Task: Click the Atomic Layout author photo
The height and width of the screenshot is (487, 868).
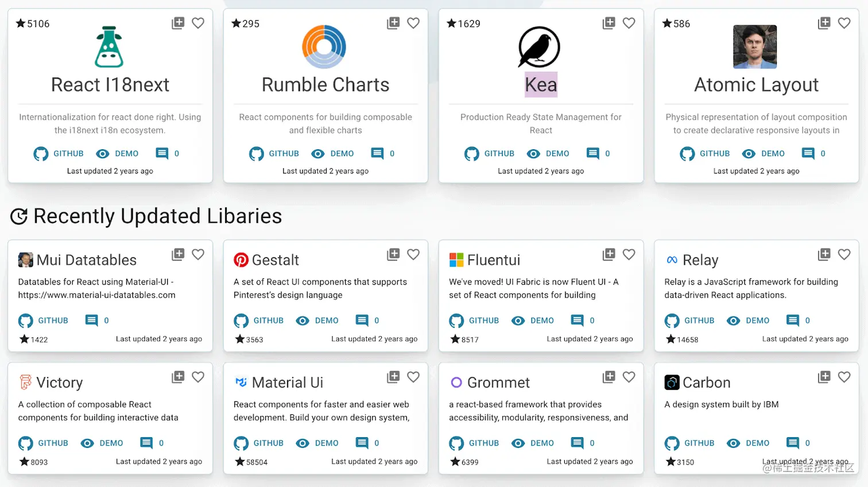Action: point(755,47)
